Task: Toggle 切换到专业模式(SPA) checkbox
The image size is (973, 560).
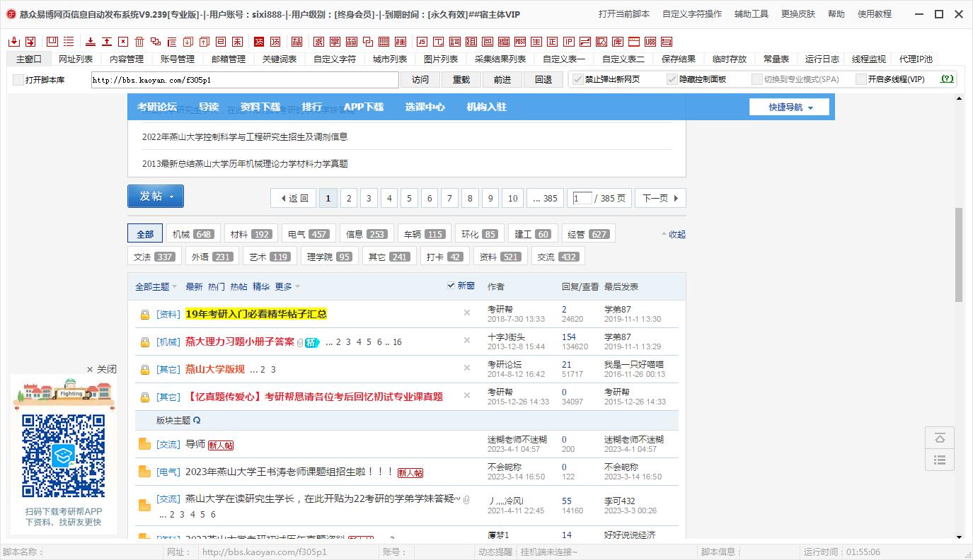Action: pyautogui.click(x=757, y=79)
